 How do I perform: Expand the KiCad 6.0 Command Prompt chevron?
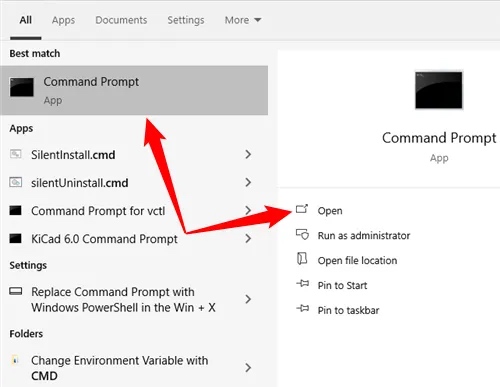(x=248, y=239)
